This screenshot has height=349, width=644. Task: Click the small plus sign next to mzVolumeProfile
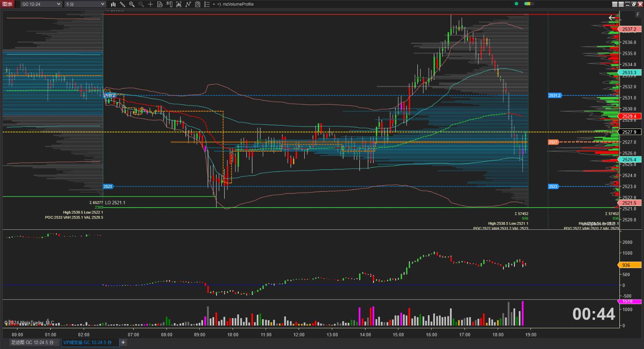[x=214, y=4]
